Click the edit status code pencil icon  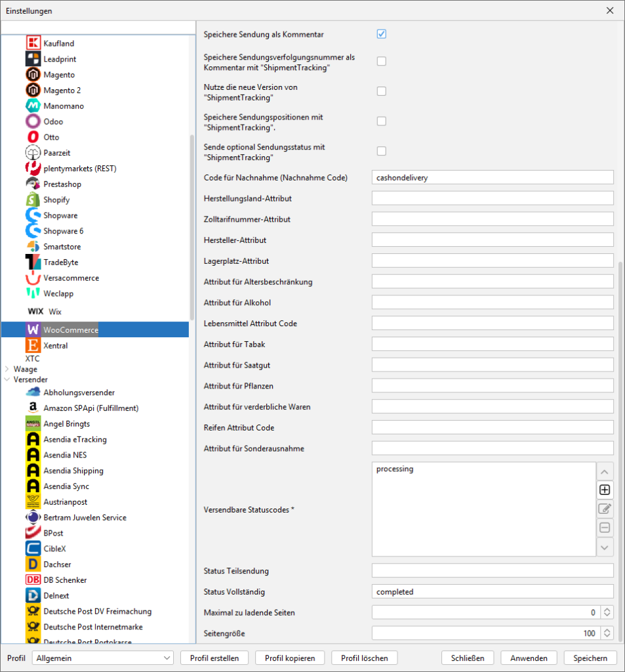point(605,509)
